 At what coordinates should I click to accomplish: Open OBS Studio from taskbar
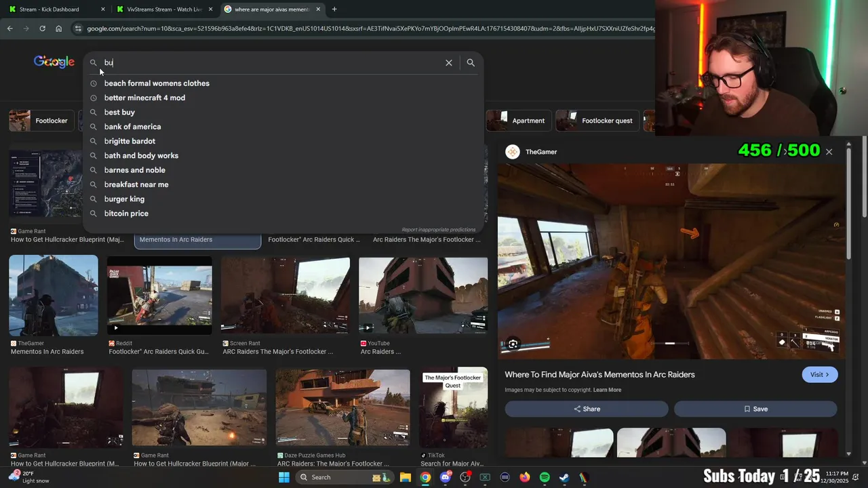[x=465, y=477]
